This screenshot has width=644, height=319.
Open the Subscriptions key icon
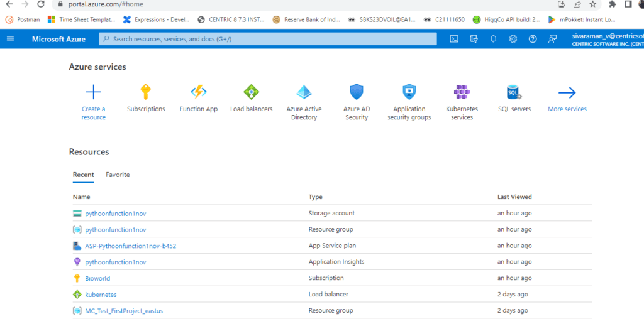click(x=146, y=92)
